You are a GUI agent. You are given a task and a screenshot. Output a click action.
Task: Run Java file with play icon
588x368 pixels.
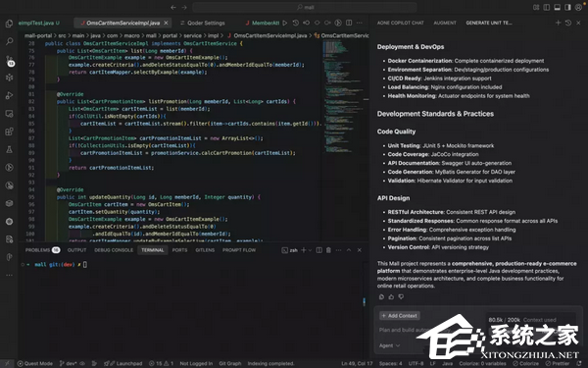(285, 23)
